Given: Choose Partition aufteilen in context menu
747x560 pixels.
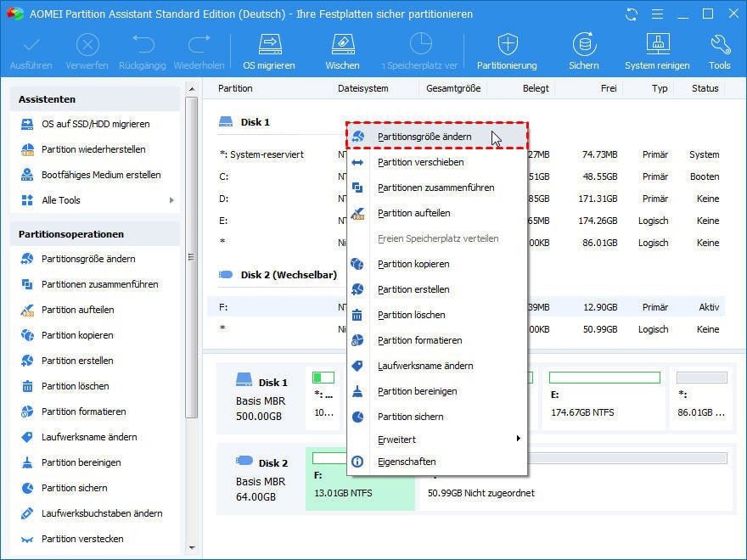Looking at the screenshot, I should 437,213.
